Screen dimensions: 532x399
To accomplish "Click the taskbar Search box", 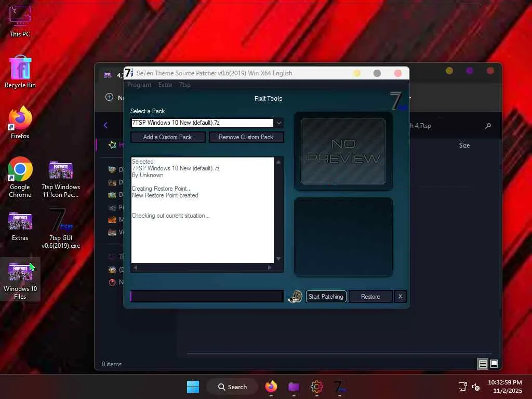I will click(x=233, y=387).
